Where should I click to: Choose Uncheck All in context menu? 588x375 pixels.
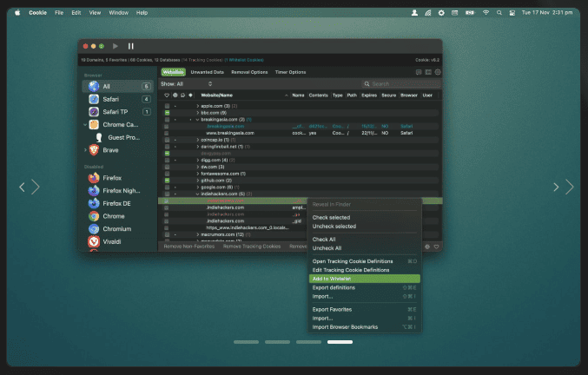365,248
